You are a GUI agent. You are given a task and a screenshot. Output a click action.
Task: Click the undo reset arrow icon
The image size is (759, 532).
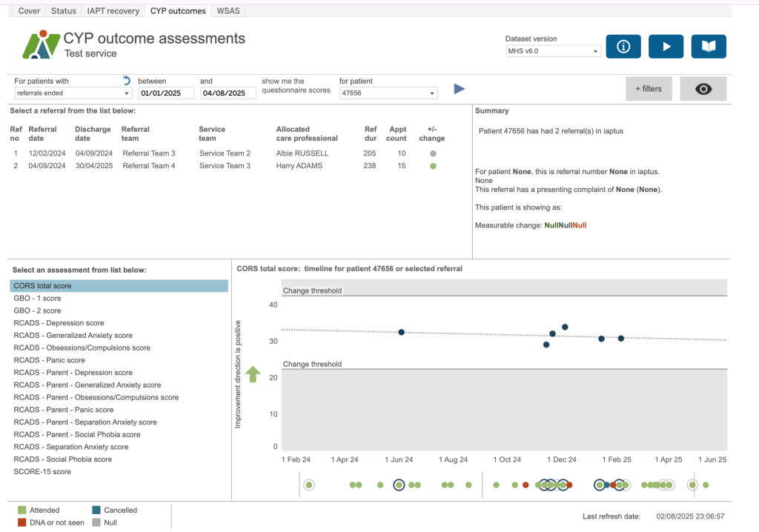pyautogui.click(x=126, y=80)
